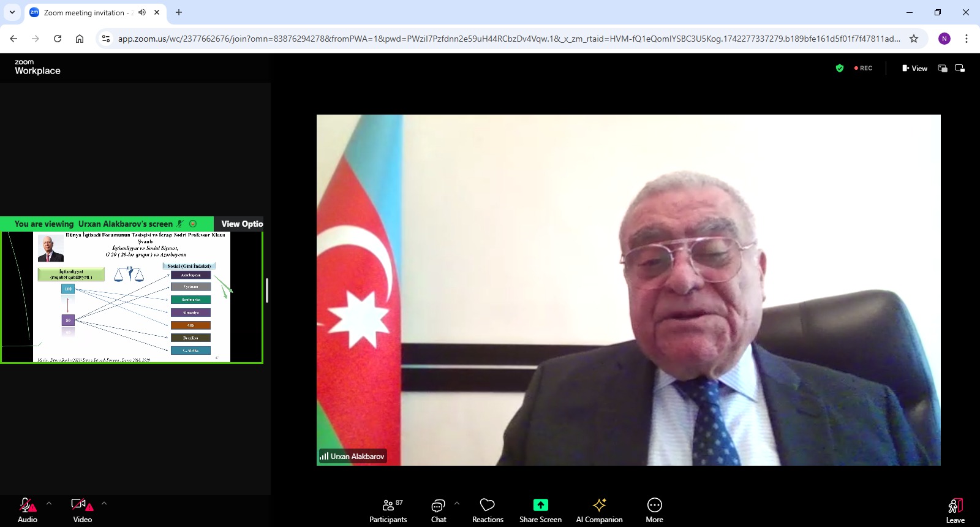Open the Chat panel
Screen dimensions: 980x527
pyautogui.click(x=439, y=510)
